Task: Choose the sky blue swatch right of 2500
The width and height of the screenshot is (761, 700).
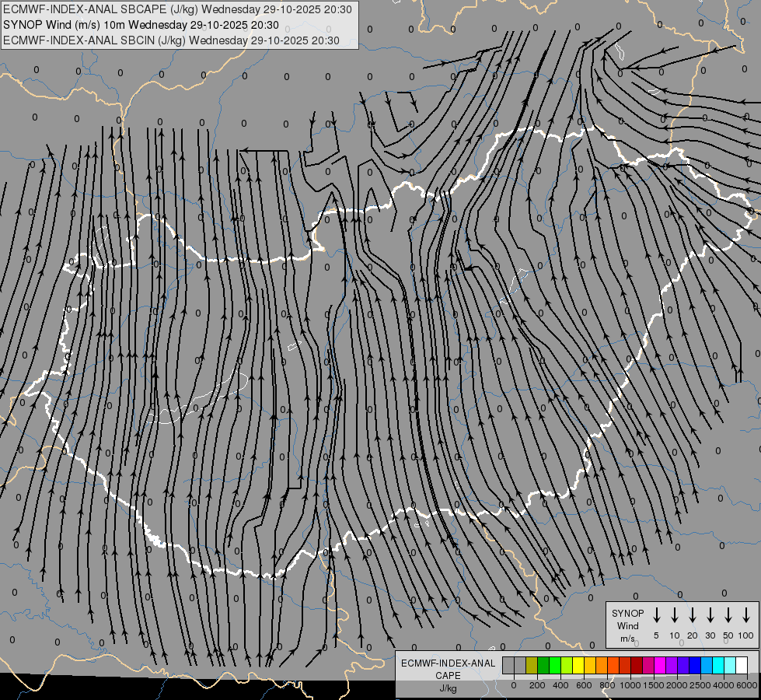Action: 706,666
